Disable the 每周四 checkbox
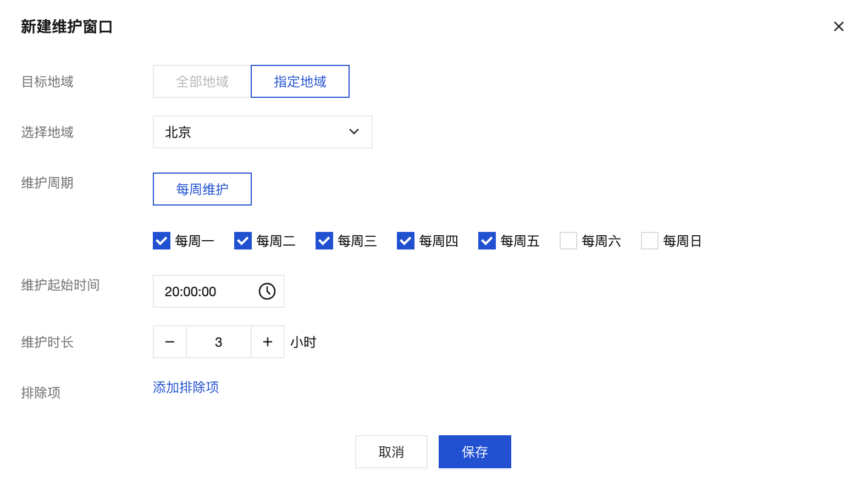868x488 pixels. coord(406,241)
